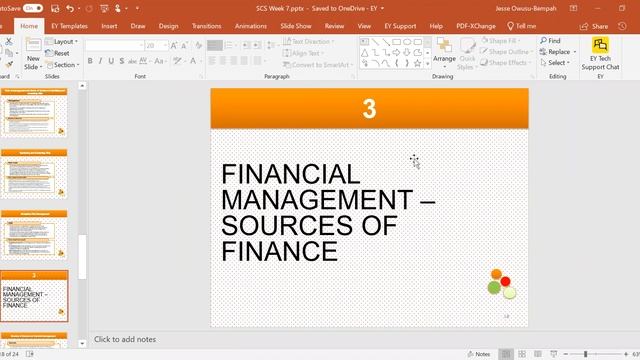Viewport: 640px width, 360px height.
Task: Select the Oval shape in gallery
Action: click(407, 42)
